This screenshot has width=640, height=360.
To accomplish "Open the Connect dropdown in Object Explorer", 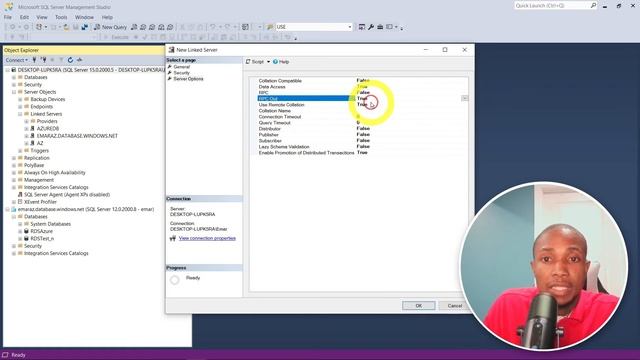I will pyautogui.click(x=16, y=60).
